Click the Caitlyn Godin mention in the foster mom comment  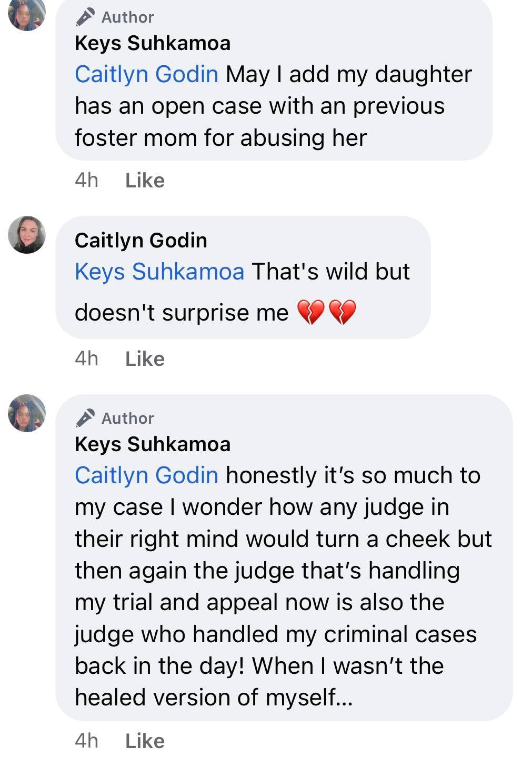click(146, 74)
